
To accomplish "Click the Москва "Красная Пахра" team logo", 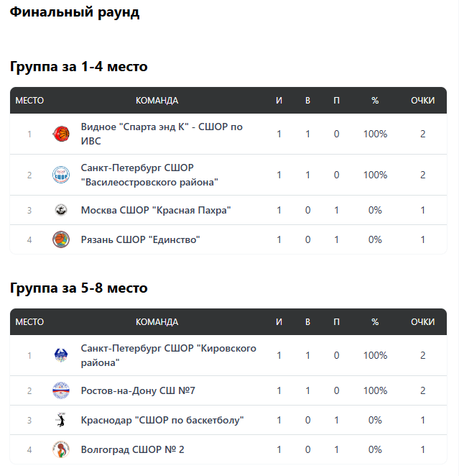I will click(61, 210).
